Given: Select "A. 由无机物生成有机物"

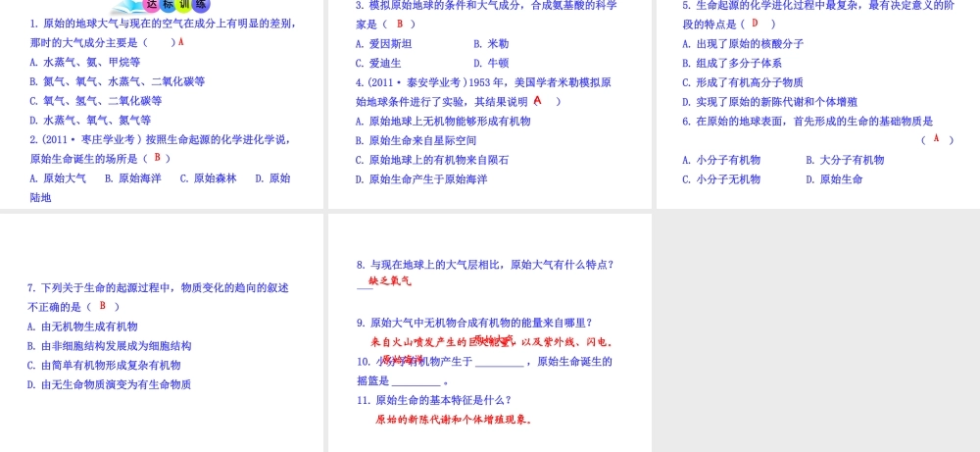Looking at the screenshot, I should pos(82,326).
